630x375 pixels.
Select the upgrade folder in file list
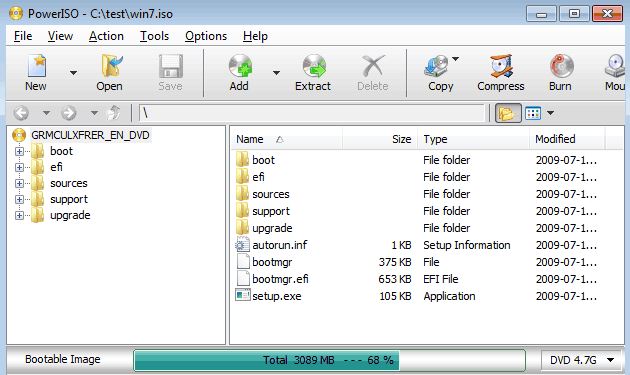coord(272,228)
